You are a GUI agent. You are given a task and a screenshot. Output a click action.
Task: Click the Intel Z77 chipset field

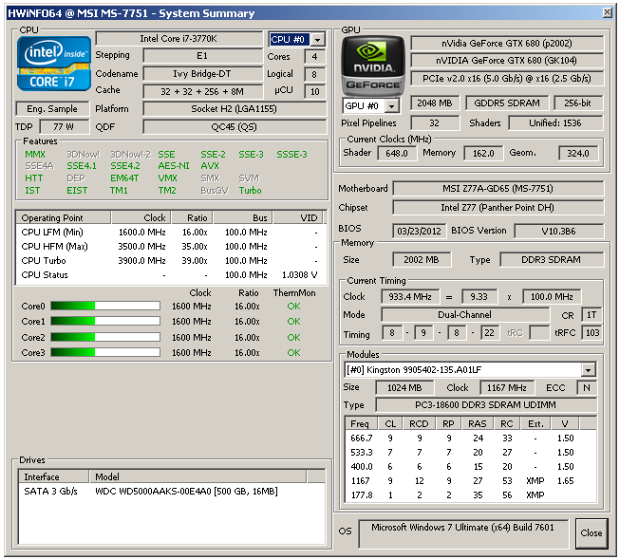(498, 208)
